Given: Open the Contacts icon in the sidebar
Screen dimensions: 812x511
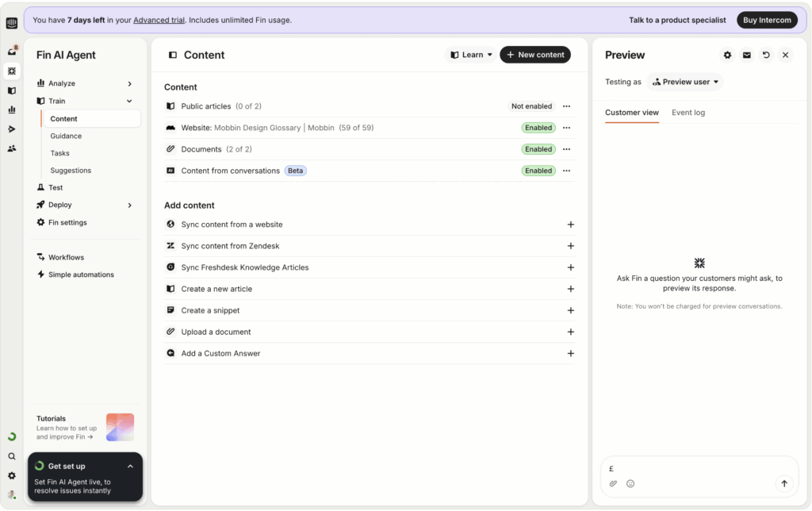Looking at the screenshot, I should pyautogui.click(x=11, y=148).
